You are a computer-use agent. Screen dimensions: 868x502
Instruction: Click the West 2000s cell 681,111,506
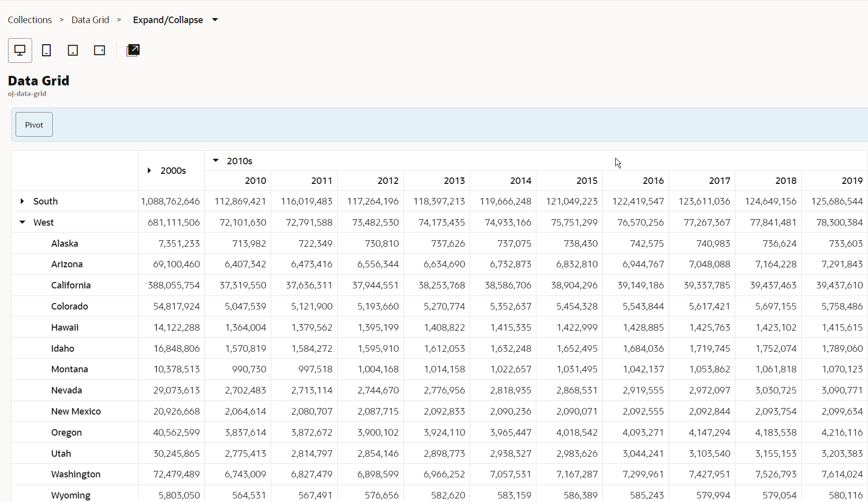(172, 222)
